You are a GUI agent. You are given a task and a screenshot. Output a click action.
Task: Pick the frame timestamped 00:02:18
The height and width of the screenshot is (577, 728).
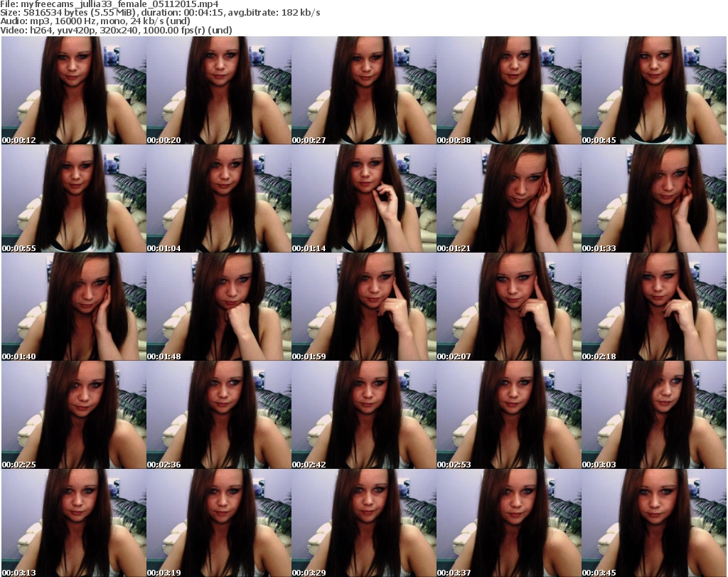tap(654, 307)
